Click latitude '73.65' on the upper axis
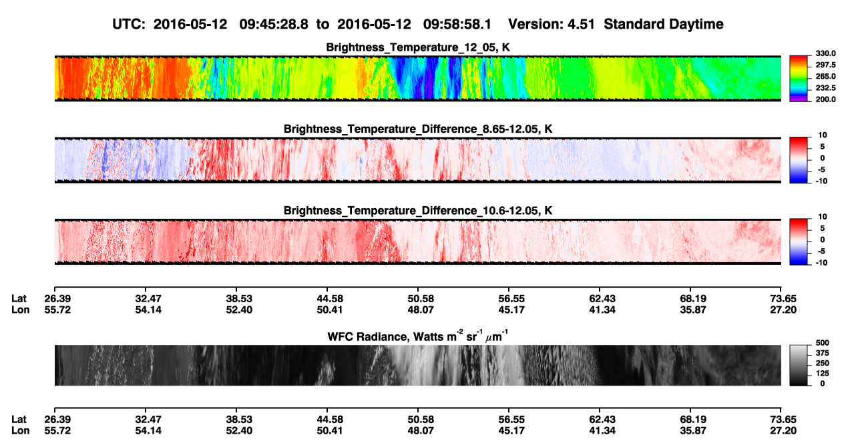868x445 pixels. (782, 299)
